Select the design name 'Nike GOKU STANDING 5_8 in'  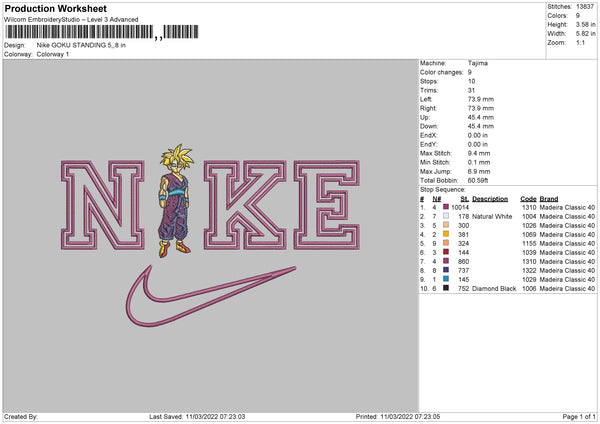pyautogui.click(x=81, y=45)
